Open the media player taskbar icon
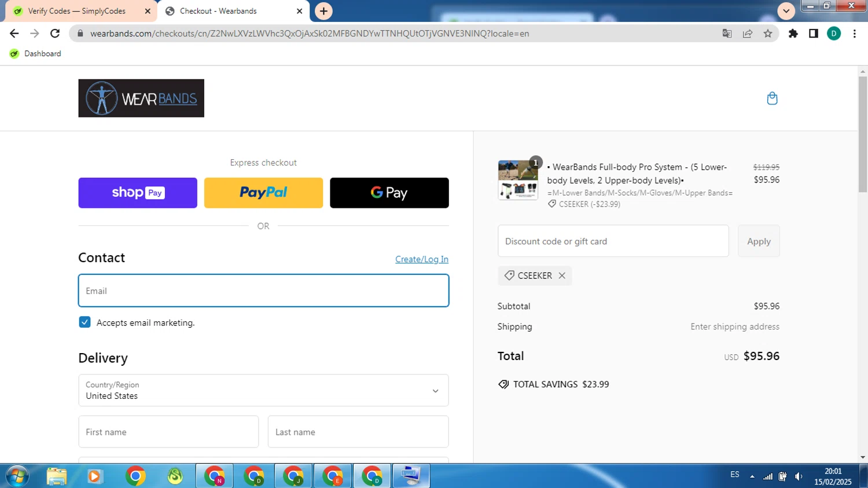Viewport: 868px width, 488px height. pos(94,476)
